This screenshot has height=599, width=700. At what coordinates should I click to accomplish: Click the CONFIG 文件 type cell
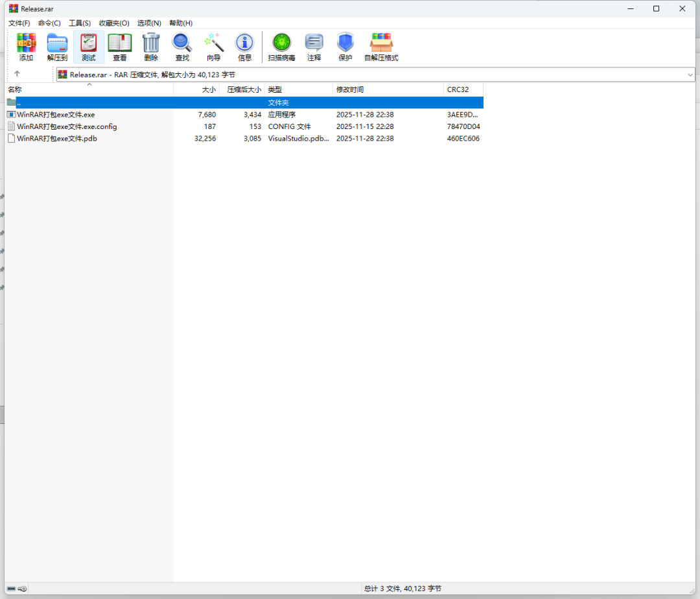pos(289,127)
